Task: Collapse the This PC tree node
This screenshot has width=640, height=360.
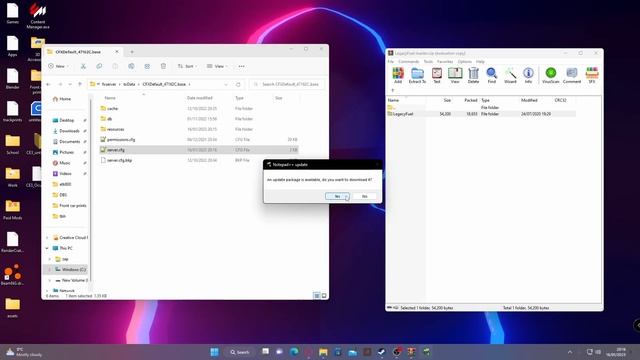Action: pyautogui.click(x=47, y=248)
